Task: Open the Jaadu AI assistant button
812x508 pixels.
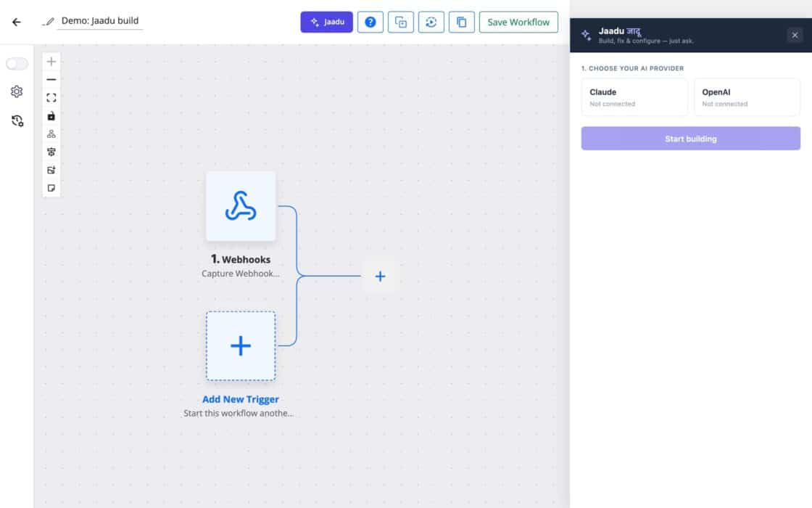Action: (327, 22)
